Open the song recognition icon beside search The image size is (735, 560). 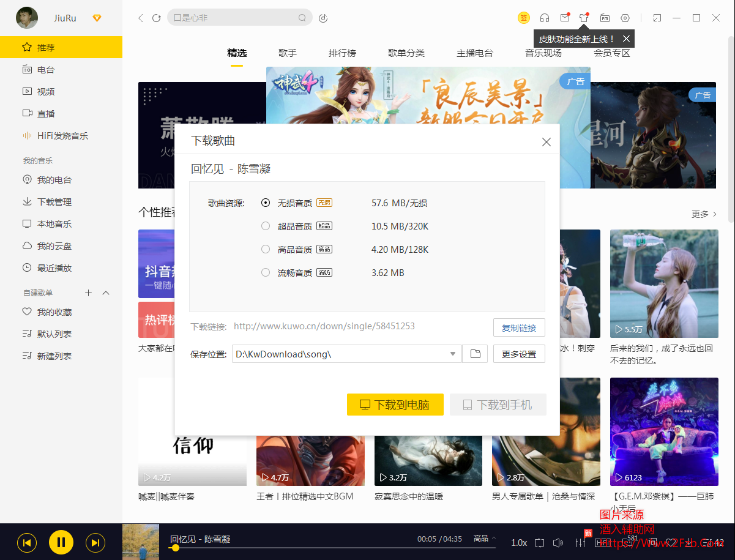pyautogui.click(x=324, y=18)
